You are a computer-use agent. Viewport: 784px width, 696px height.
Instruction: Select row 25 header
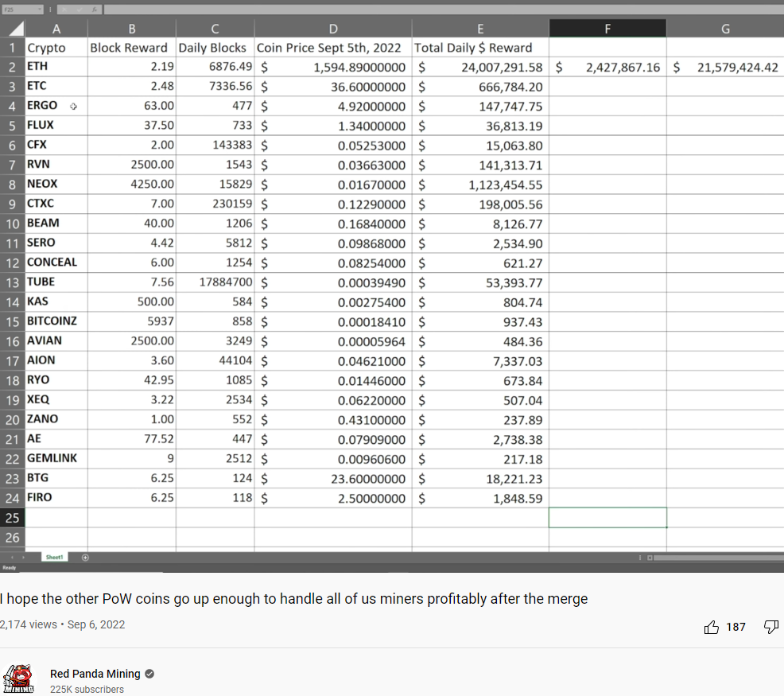[x=13, y=518]
